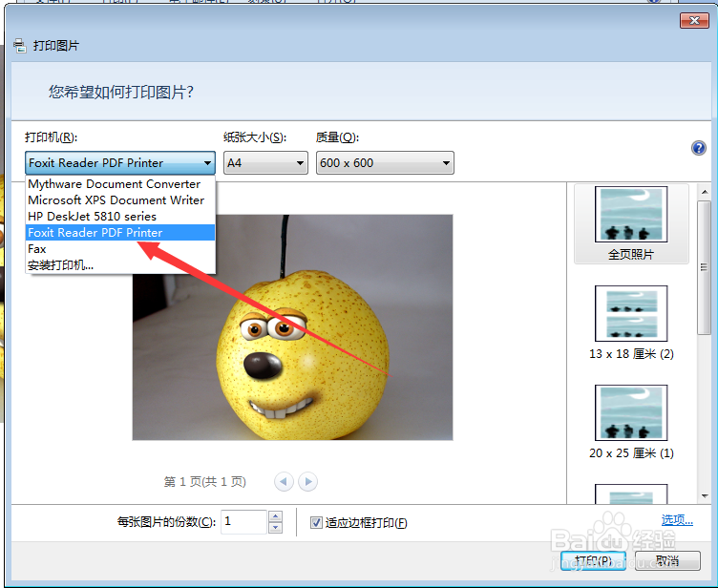The width and height of the screenshot is (718, 588).
Task: Select the 20 x 25 厘米 (1) layout
Action: pyautogui.click(x=631, y=422)
